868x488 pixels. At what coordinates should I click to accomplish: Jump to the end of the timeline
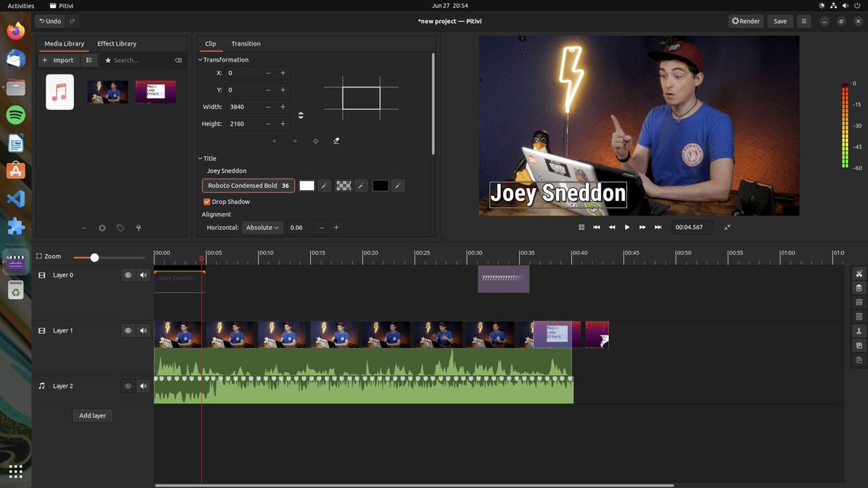point(658,227)
